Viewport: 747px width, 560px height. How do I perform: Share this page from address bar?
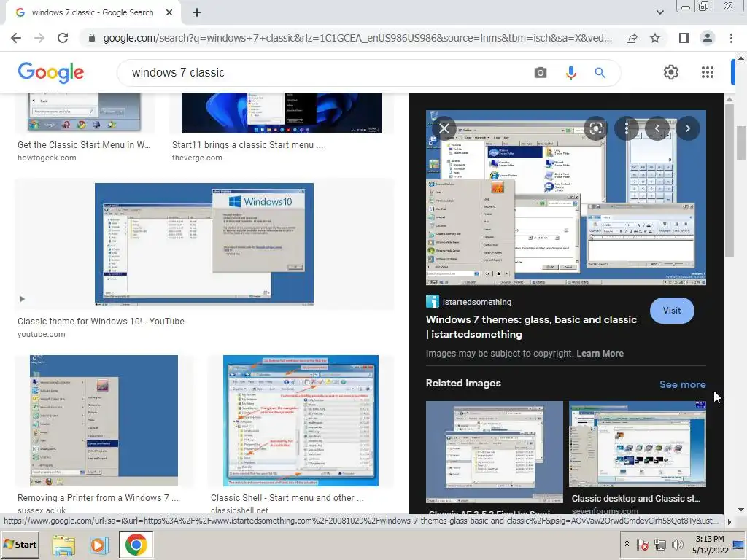632,38
